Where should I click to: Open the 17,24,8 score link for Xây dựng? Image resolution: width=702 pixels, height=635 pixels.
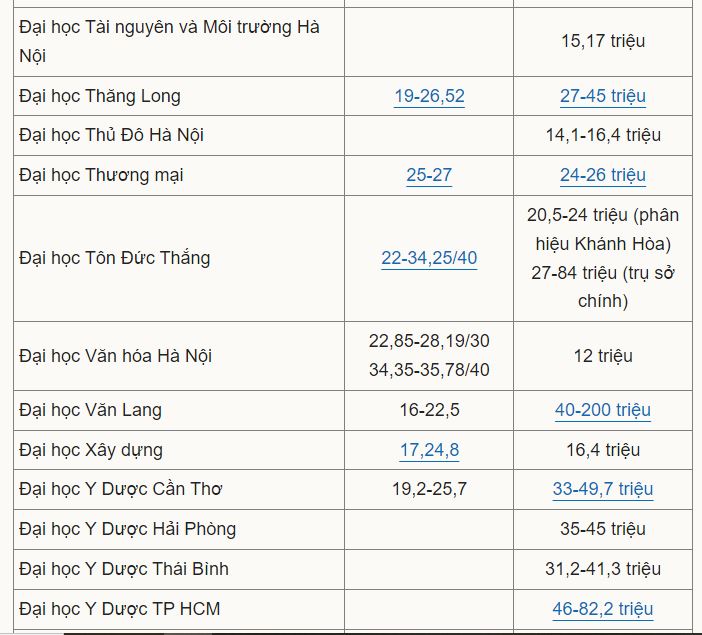pos(429,450)
